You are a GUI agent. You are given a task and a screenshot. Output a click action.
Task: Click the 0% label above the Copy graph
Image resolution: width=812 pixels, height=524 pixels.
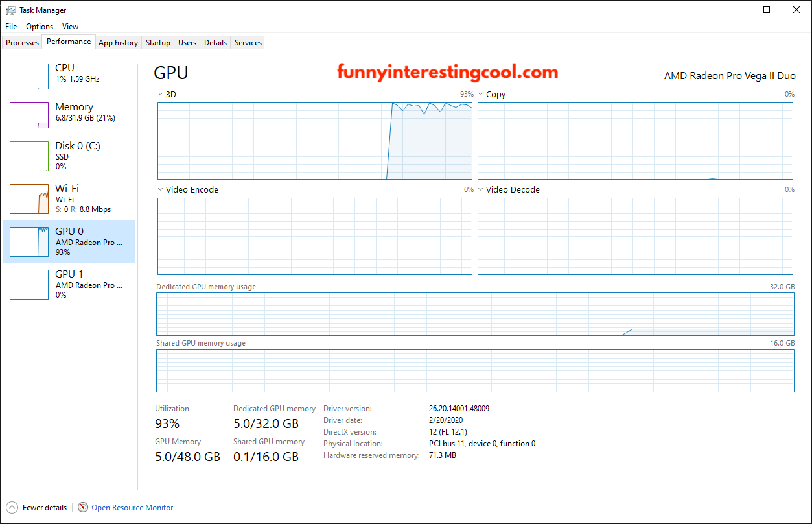[x=789, y=95]
